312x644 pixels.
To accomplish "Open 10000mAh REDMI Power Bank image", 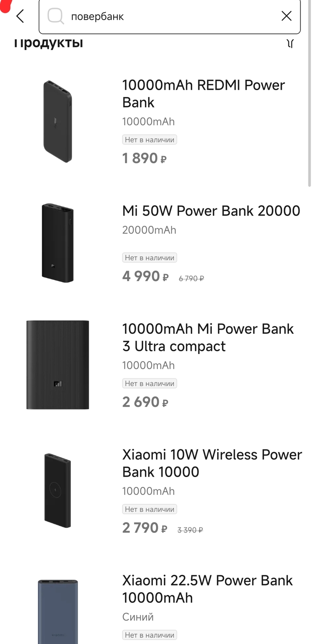I will tap(57, 121).
